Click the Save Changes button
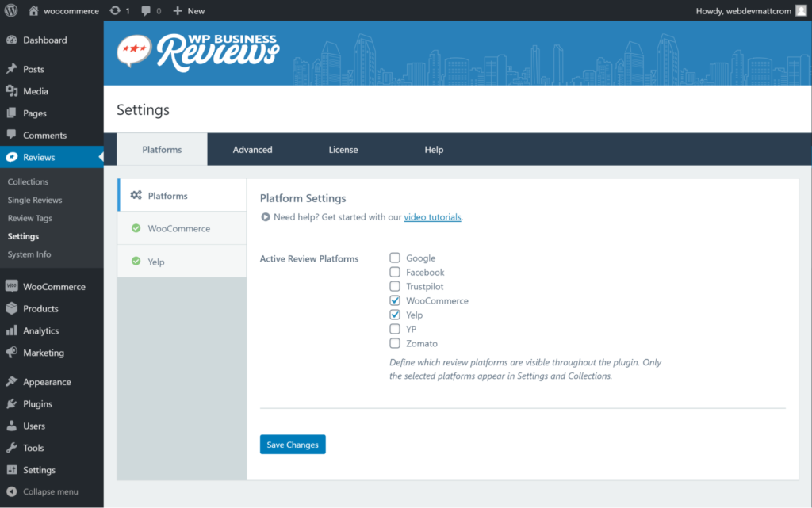The width and height of the screenshot is (812, 508). pyautogui.click(x=293, y=445)
